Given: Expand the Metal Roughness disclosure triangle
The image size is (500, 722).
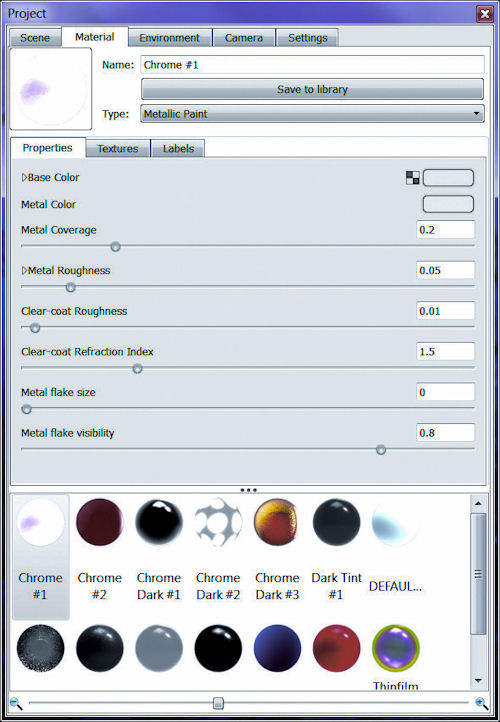Looking at the screenshot, I should point(24,270).
